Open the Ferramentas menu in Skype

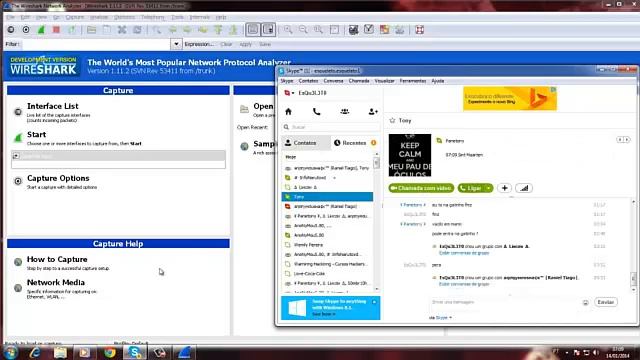[413, 81]
